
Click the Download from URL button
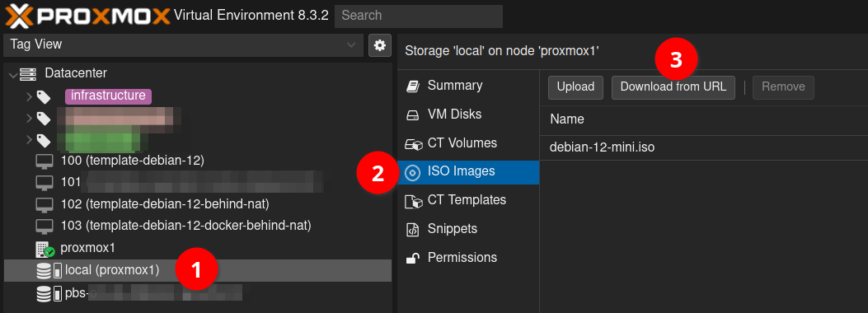(673, 87)
